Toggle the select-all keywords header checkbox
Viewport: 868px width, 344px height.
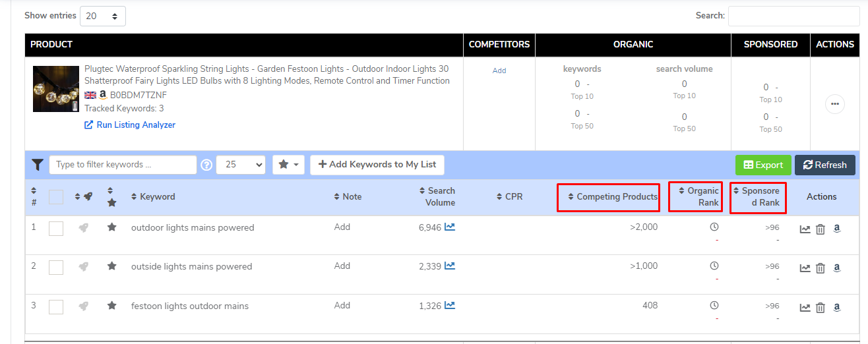tap(56, 197)
